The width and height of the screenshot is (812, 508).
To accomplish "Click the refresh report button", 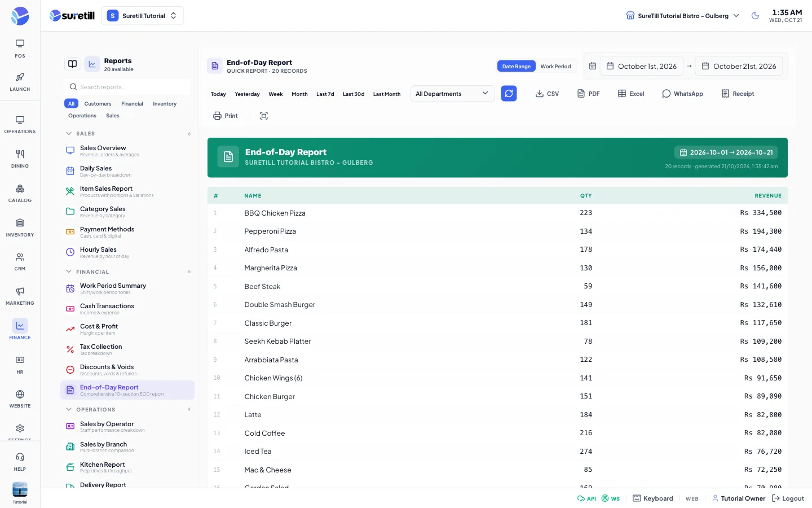I will 509,94.
